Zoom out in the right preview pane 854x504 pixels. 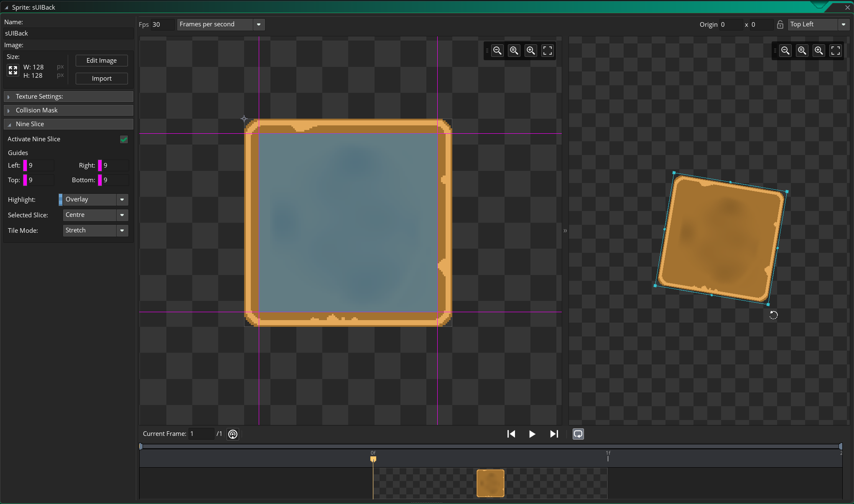coord(785,51)
